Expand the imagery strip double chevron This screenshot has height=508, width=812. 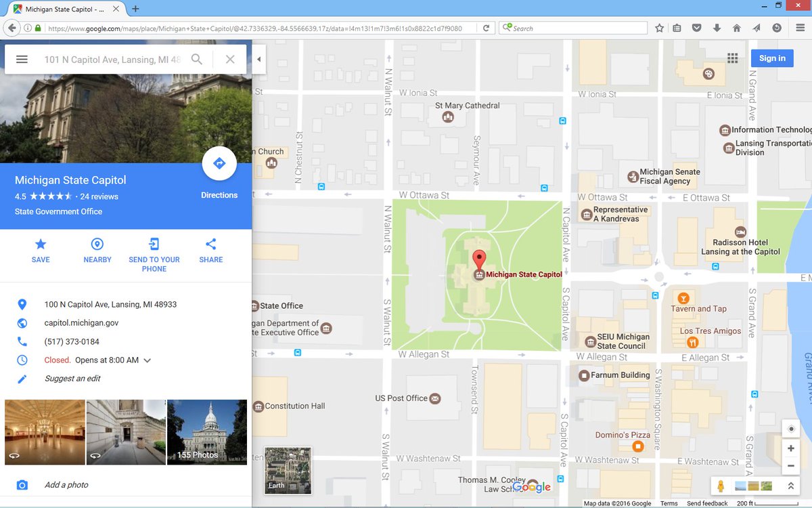click(x=790, y=486)
